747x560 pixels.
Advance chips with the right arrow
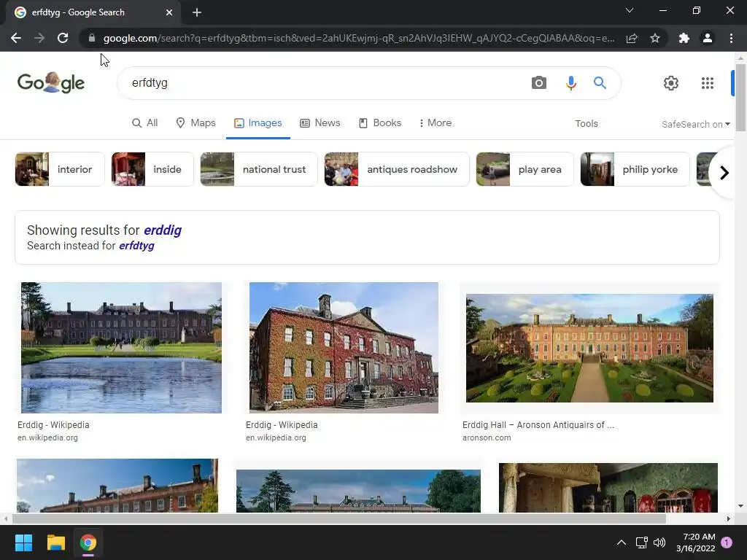(x=724, y=172)
